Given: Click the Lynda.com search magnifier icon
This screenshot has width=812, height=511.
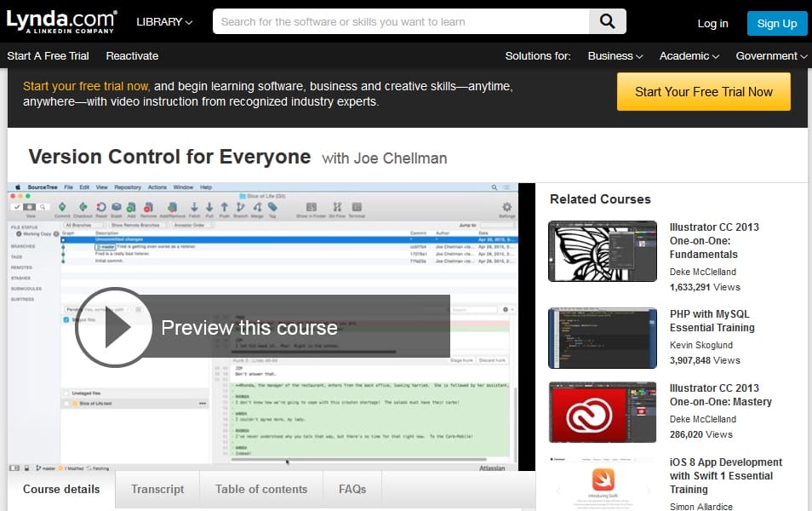Looking at the screenshot, I should click(607, 21).
